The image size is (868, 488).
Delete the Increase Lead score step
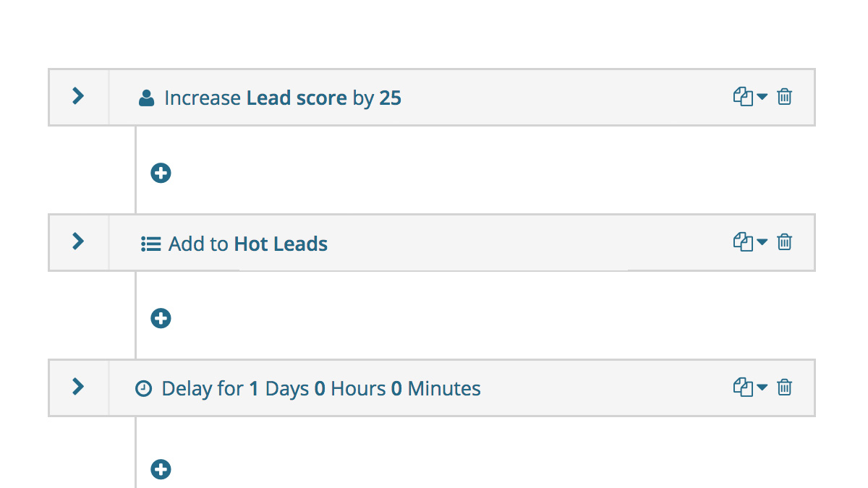click(785, 97)
